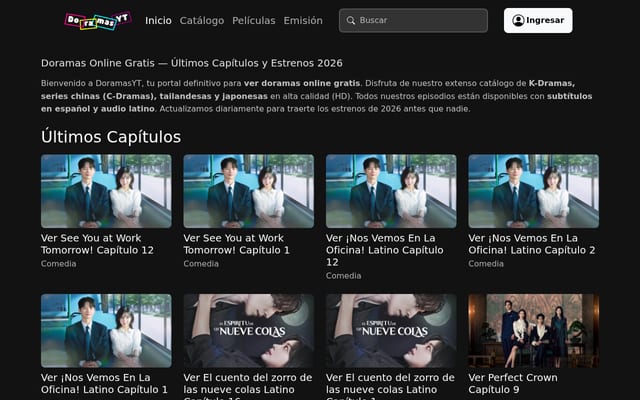640x400 pixels.
Task: Open thumbnail for El cuento del zorro Capítulo 16
Action: pyautogui.click(x=249, y=331)
